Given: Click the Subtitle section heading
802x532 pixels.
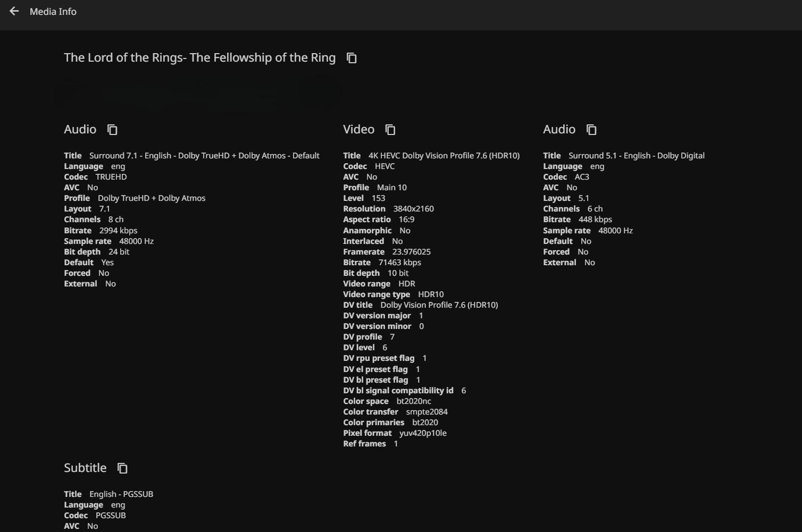Looking at the screenshot, I should click(x=85, y=468).
